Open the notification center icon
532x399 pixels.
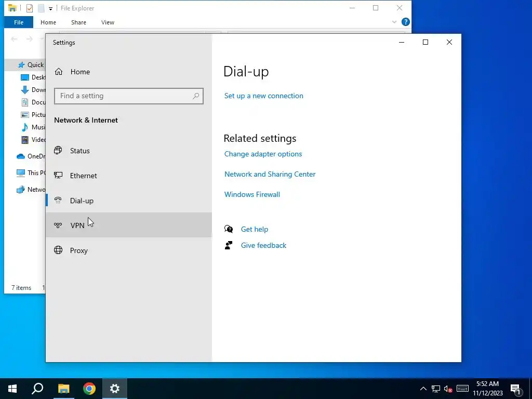tap(516, 389)
